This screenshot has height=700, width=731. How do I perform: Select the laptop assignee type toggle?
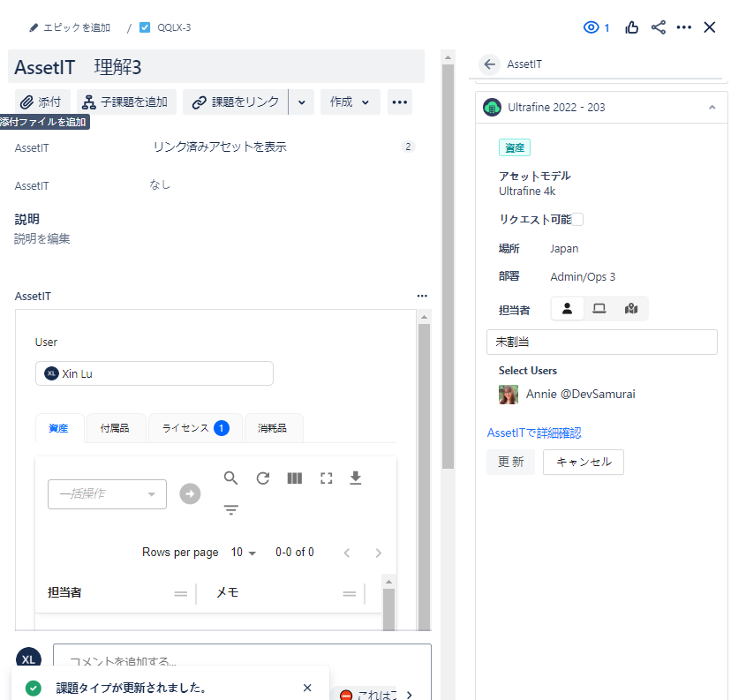(599, 308)
